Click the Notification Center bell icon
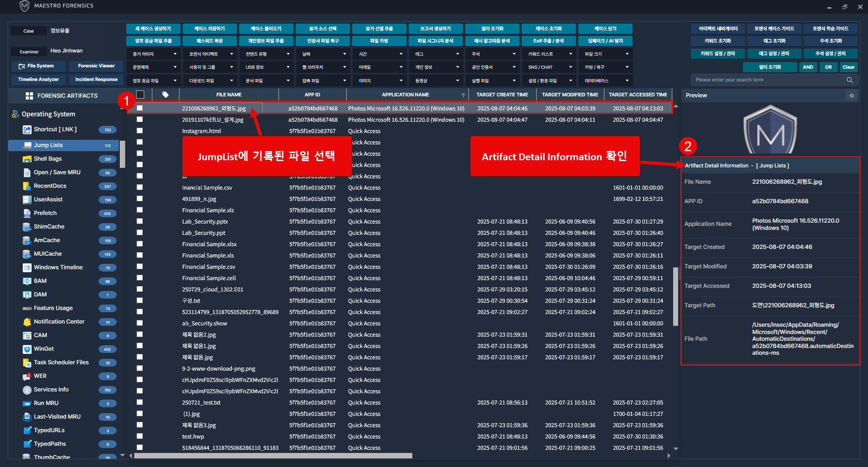 point(27,322)
